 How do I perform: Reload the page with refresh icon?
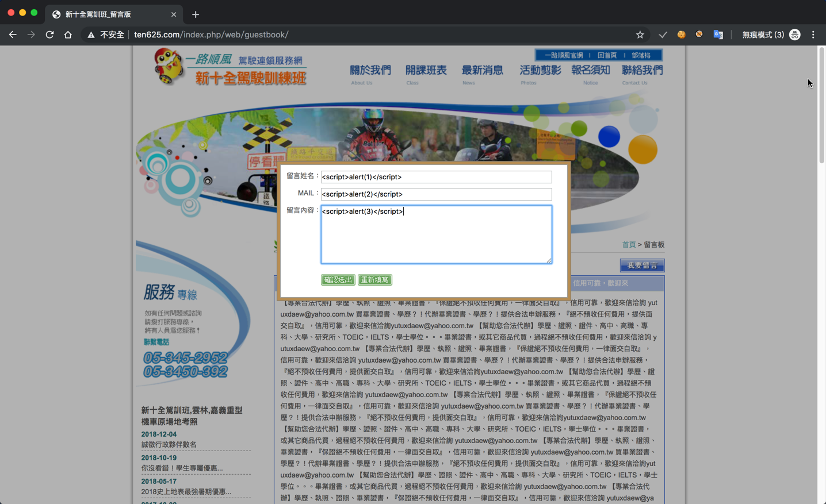[x=49, y=34]
